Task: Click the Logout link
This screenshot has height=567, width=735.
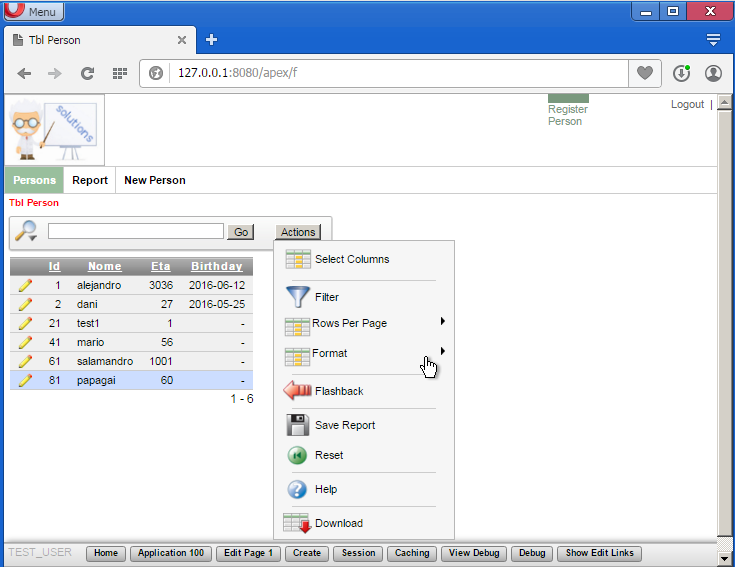Action: coord(687,104)
